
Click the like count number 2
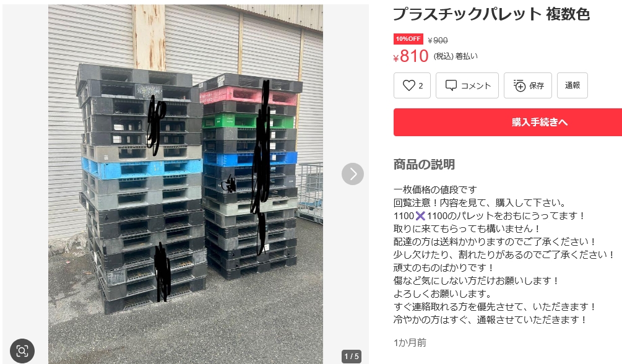[421, 86]
